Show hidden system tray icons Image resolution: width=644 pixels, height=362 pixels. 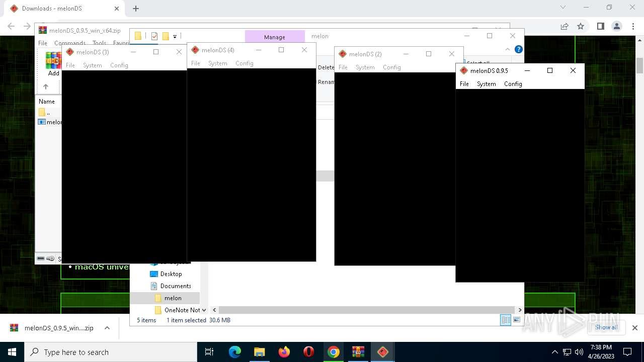555,352
